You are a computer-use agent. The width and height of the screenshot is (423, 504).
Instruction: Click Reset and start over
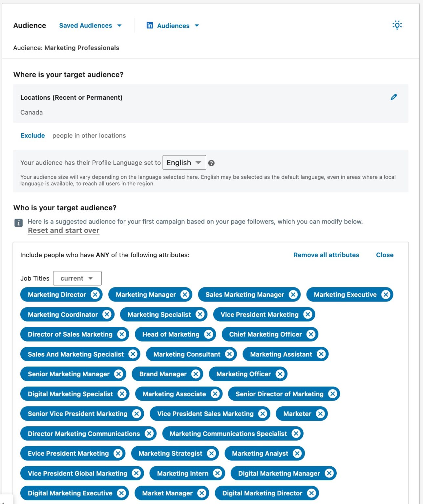tap(63, 230)
